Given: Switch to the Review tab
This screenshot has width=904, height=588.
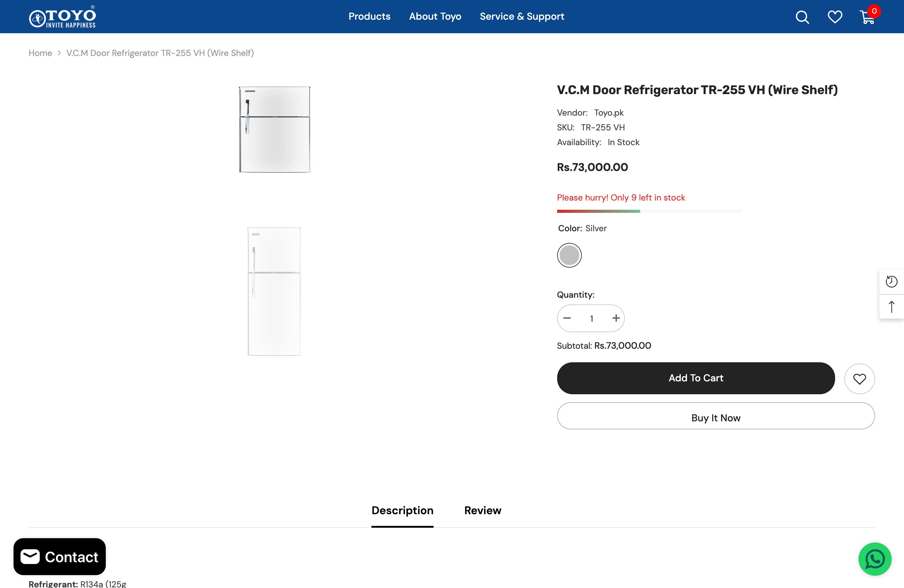Looking at the screenshot, I should (x=482, y=511).
